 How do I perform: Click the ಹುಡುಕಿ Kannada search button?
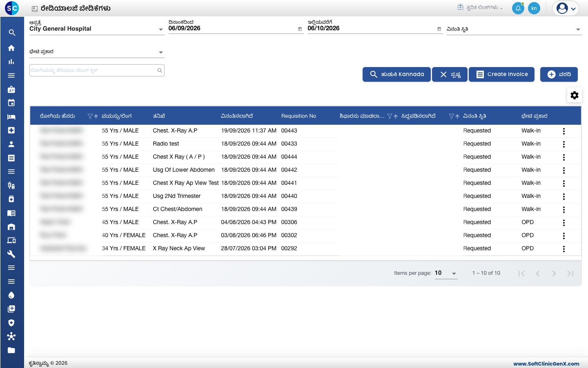(396, 74)
